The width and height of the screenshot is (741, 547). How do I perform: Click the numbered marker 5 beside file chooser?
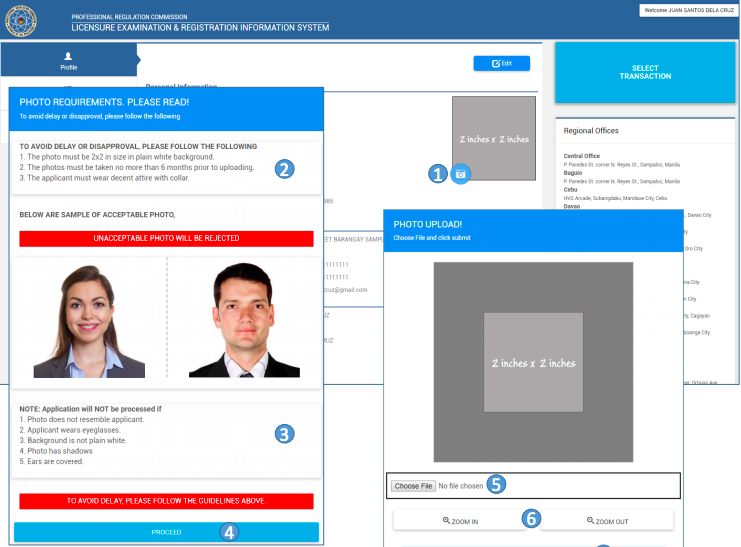496,485
